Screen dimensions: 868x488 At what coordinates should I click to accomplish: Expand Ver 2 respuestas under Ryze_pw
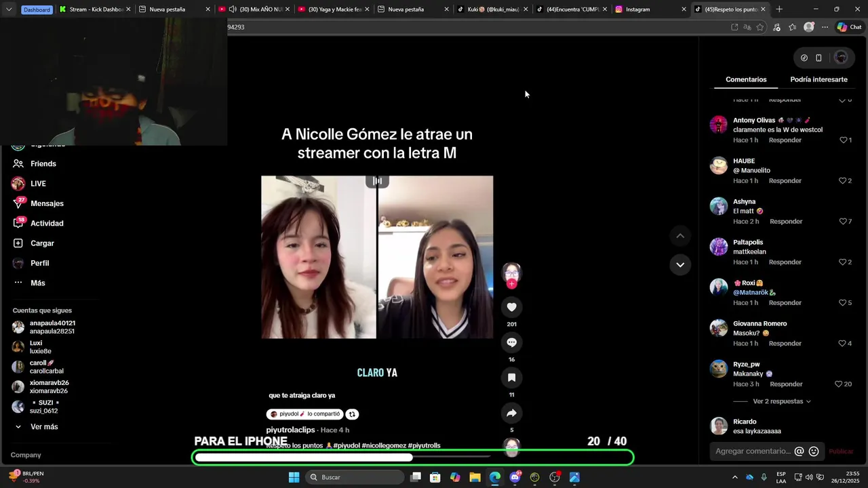click(781, 401)
